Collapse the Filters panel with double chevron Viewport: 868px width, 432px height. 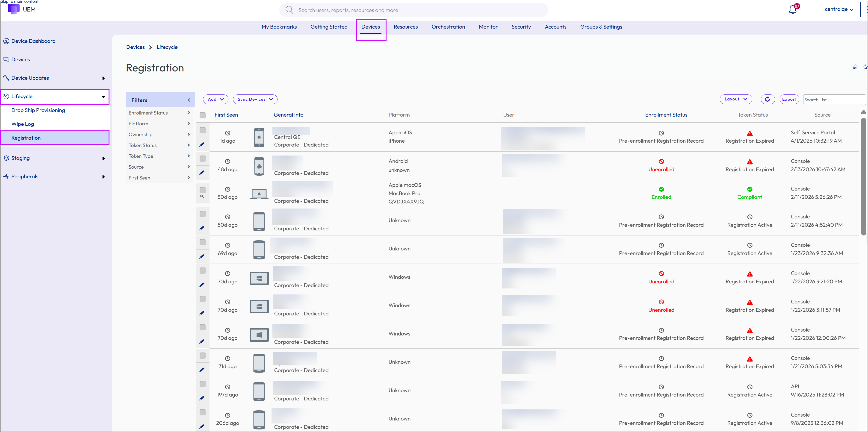189,100
